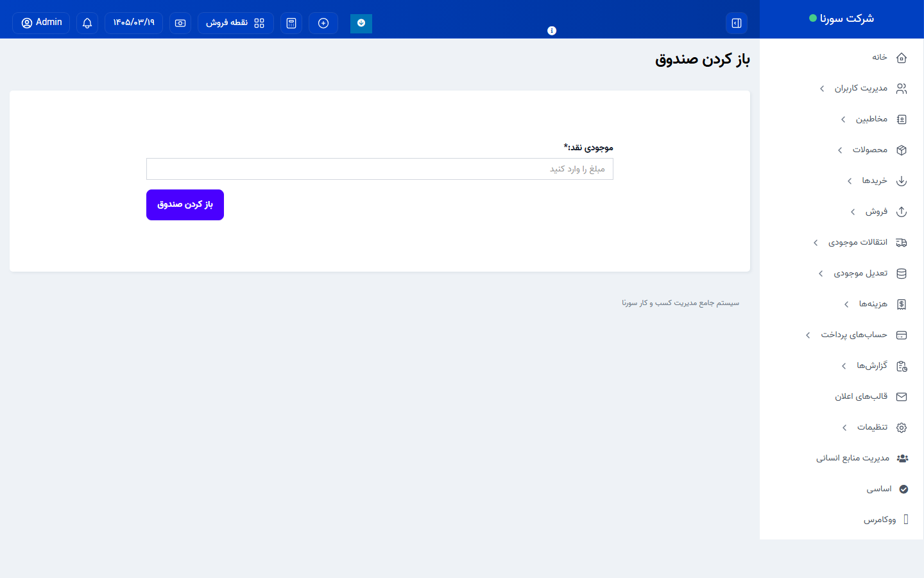Open the notifications bell
924x578 pixels.
tap(87, 23)
